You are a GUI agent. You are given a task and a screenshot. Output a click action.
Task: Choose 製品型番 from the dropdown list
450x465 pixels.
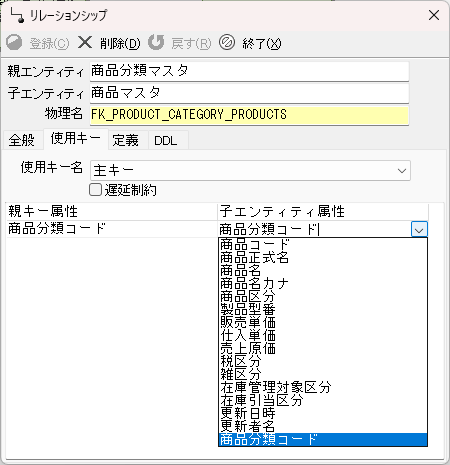pyautogui.click(x=323, y=309)
